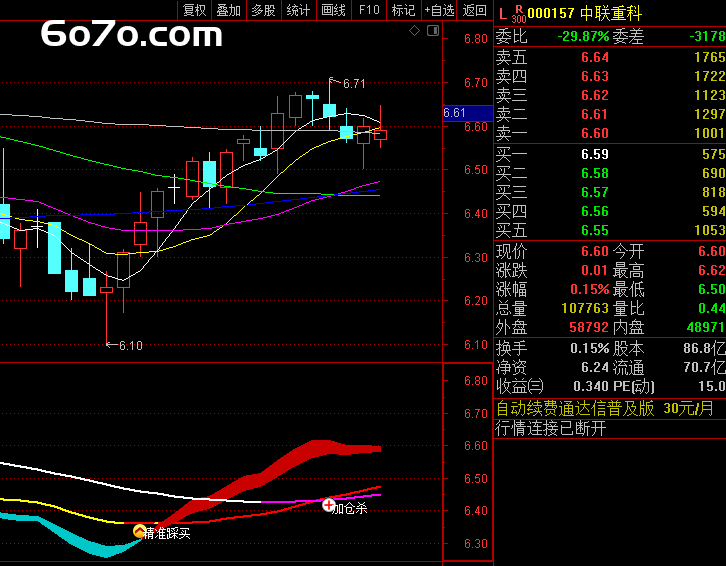This screenshot has height=566, width=726.
Task: Select the 卖二 row price 6.61
Action: point(595,114)
